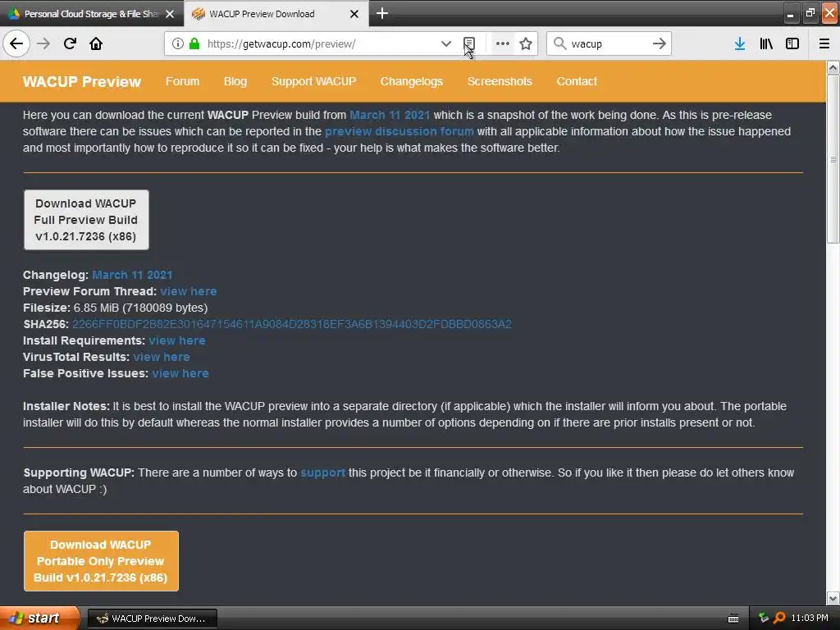
Task: Click the Filesize 6.85 MiB text
Action: 115,308
